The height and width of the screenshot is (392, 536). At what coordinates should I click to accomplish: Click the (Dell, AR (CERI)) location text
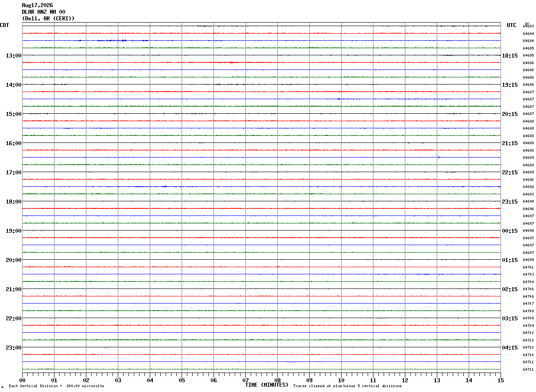[48, 19]
